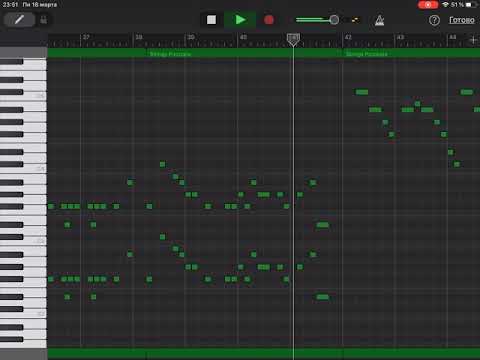Viewport: 480px width, 360px height.
Task: Tap the plus icon at the ruler end
Action: pos(474,40)
